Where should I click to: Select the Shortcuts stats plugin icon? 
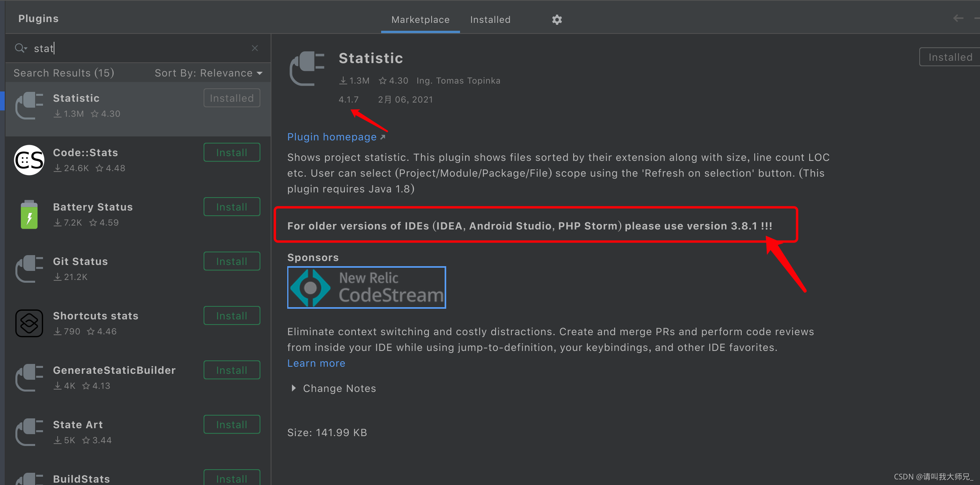(x=29, y=323)
